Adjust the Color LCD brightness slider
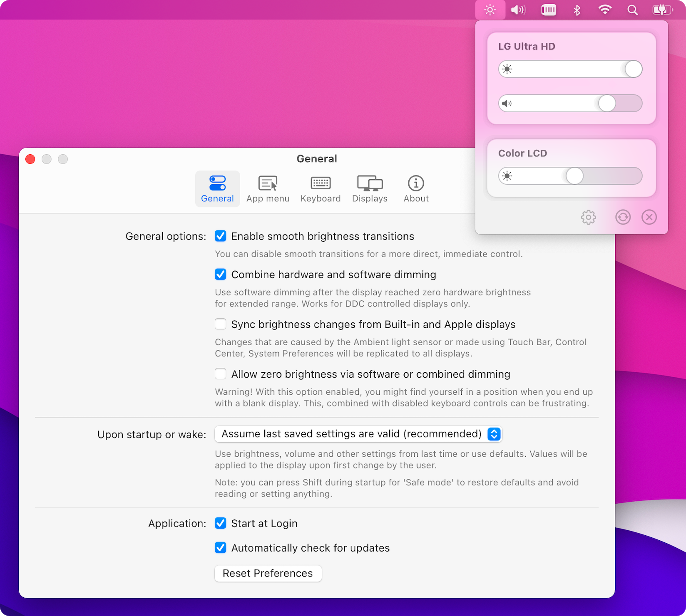The height and width of the screenshot is (616, 686). (x=575, y=176)
